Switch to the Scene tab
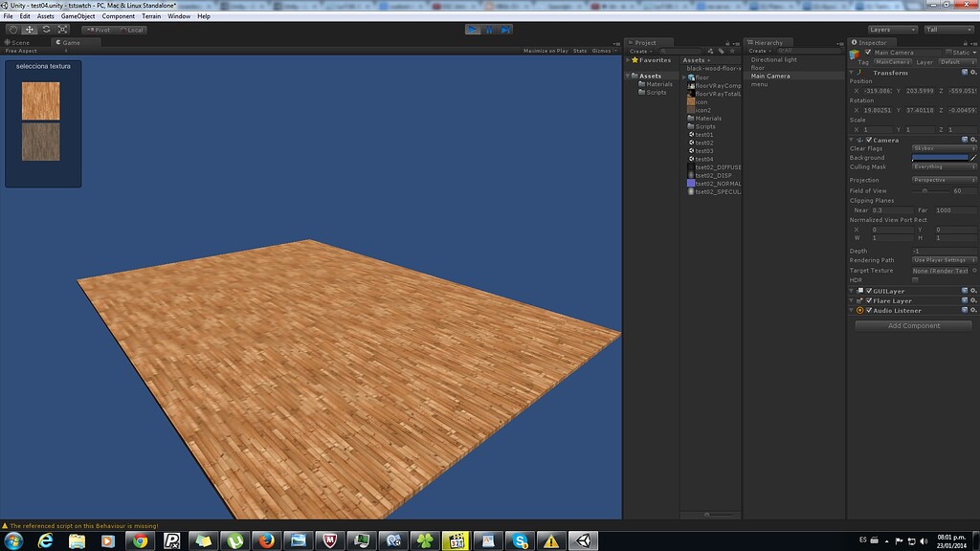 pyautogui.click(x=17, y=41)
